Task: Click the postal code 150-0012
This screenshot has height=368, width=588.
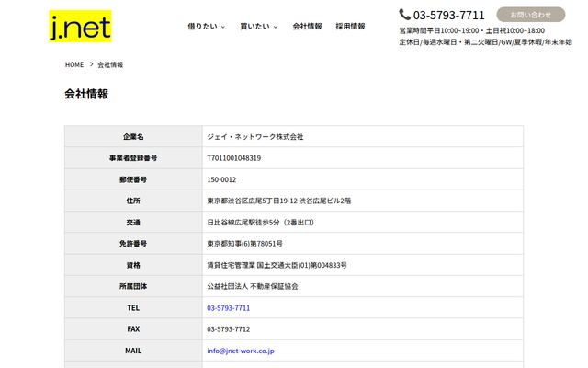Action: click(221, 179)
